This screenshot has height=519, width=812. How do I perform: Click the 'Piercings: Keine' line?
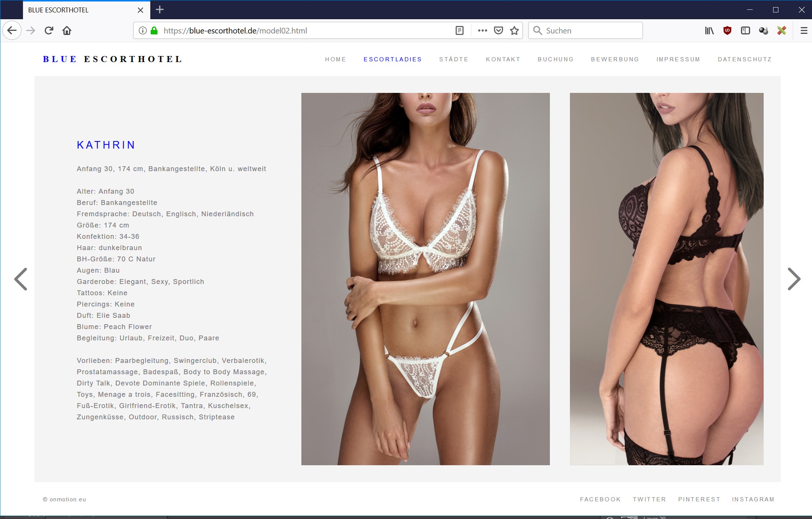106,304
